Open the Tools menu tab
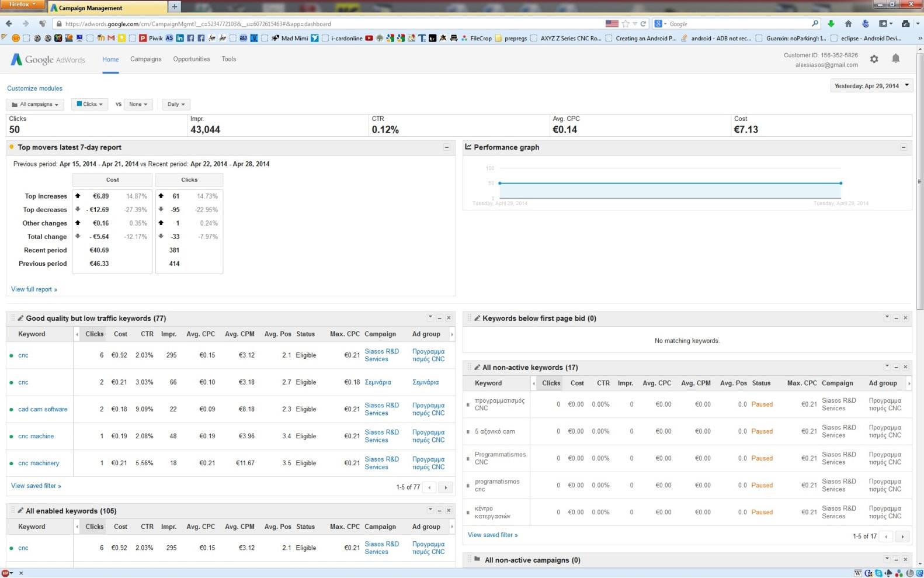 [x=229, y=59]
